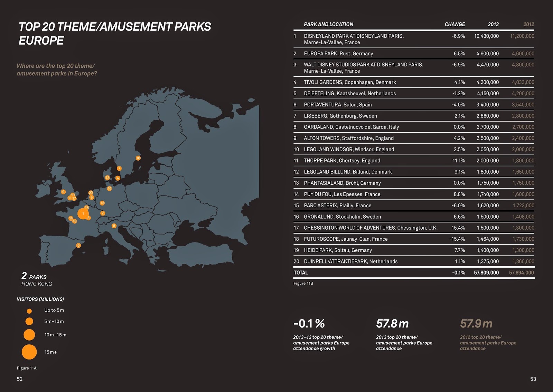Select 'FUTUROSCOPE, Jaunay-Clan, France' text
Image resolution: width=553 pixels, height=392 pixels.
pyautogui.click(x=346, y=239)
